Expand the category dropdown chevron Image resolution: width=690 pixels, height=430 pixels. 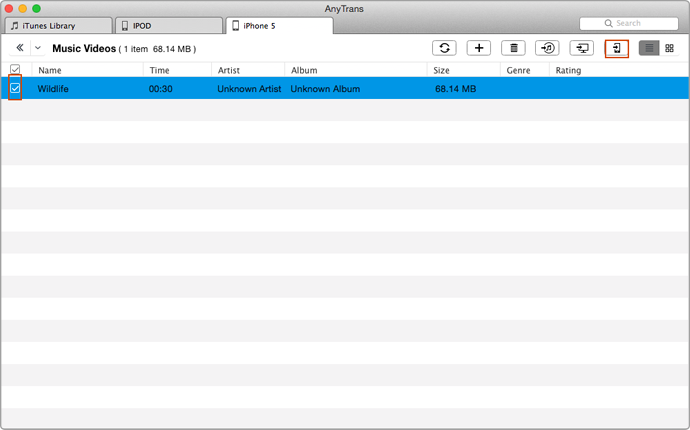pyautogui.click(x=38, y=48)
